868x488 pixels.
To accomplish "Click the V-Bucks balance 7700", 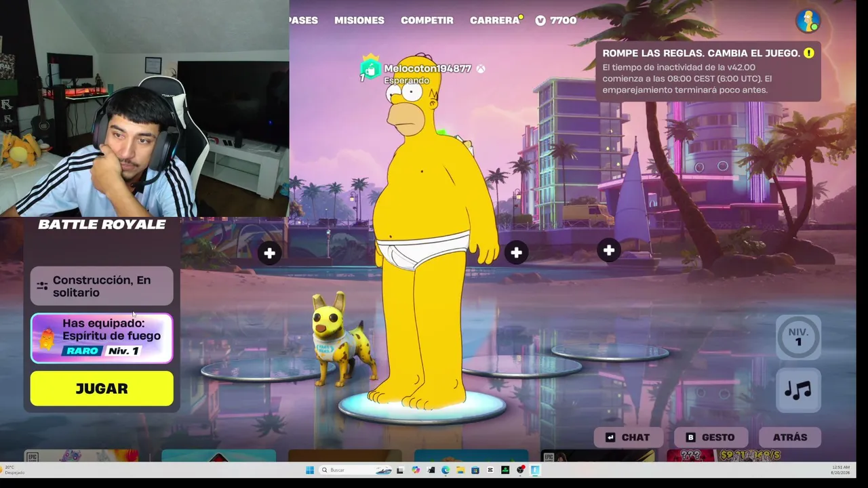I will (555, 20).
